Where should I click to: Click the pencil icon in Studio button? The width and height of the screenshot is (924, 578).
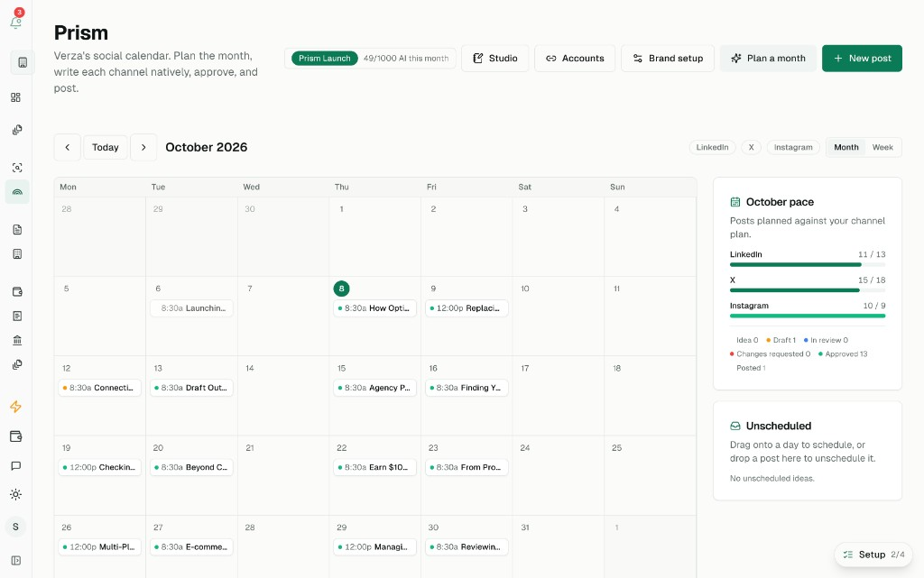(x=478, y=59)
